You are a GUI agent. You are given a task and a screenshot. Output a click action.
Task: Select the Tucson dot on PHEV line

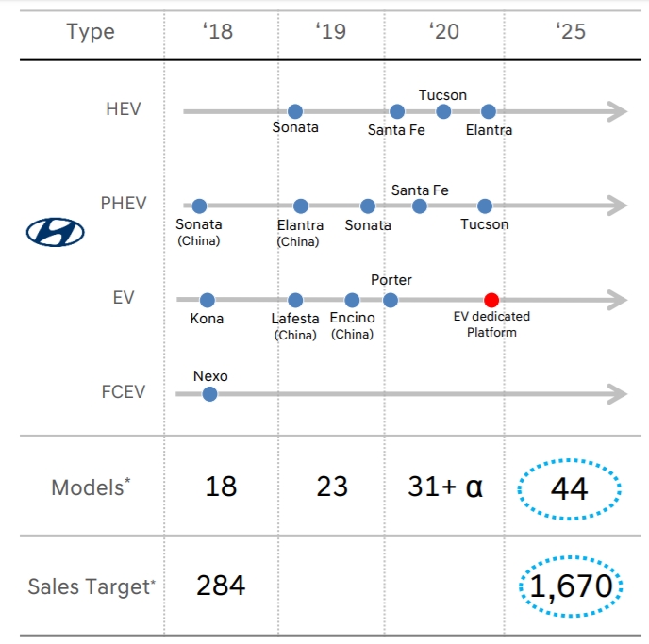click(485, 206)
